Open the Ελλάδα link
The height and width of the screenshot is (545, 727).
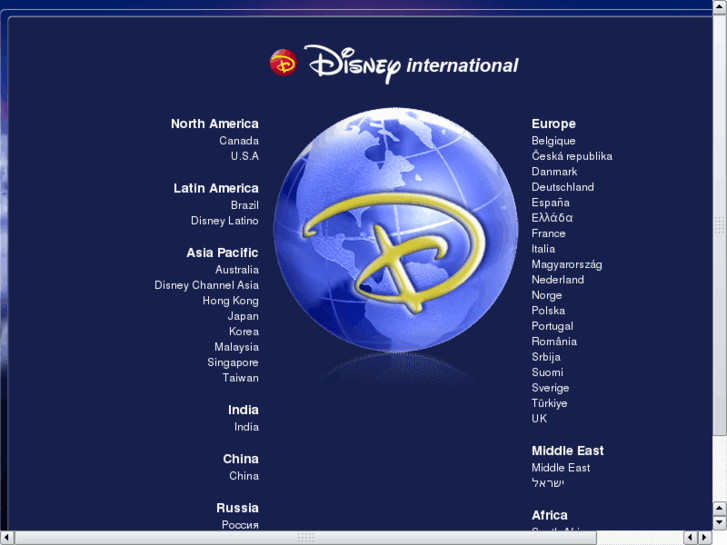(552, 218)
